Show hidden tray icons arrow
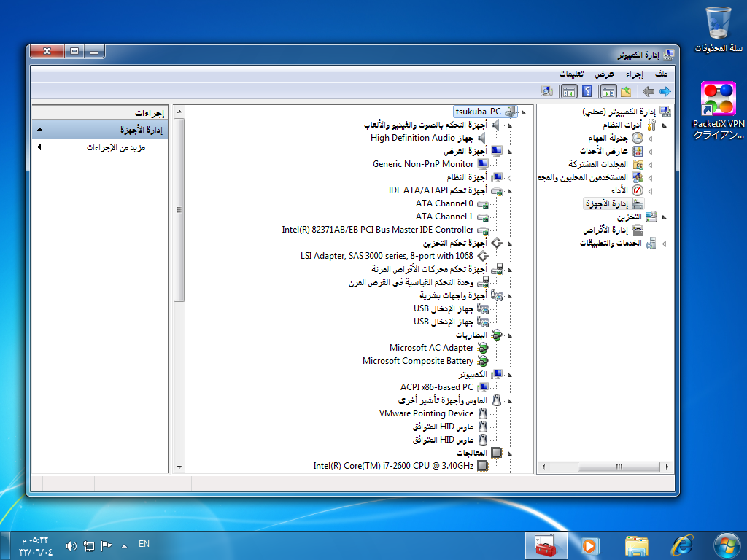The width and height of the screenshot is (747, 560). 124,546
